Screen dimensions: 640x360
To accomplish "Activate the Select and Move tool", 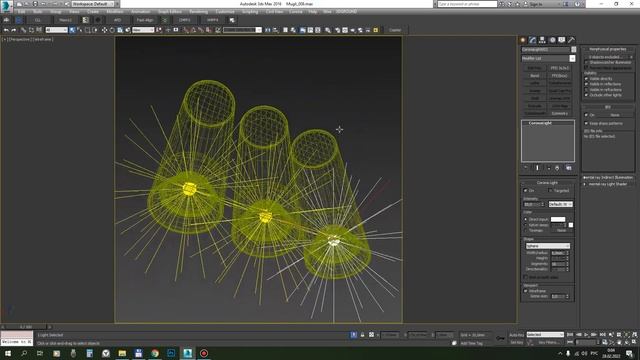I will 104,30.
